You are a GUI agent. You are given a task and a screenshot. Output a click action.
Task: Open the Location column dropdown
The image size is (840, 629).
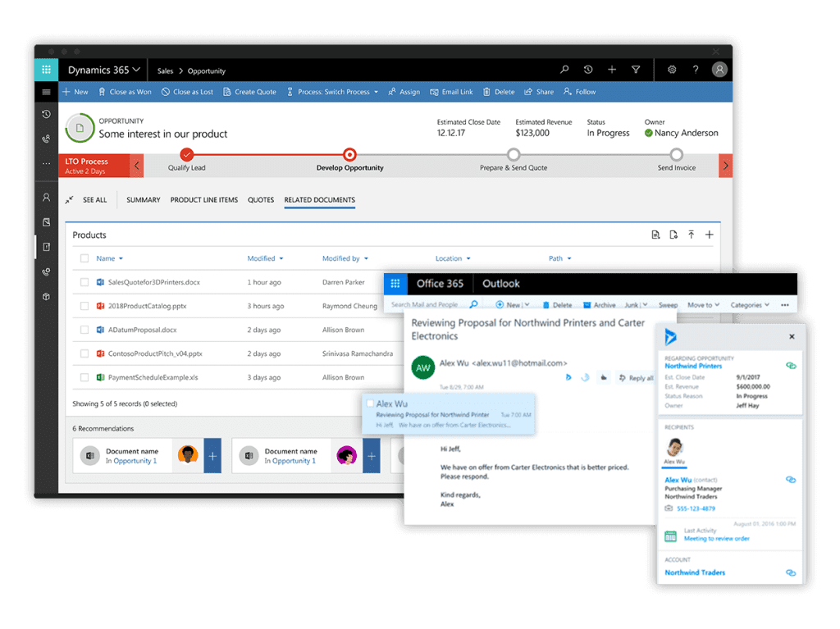(x=468, y=259)
